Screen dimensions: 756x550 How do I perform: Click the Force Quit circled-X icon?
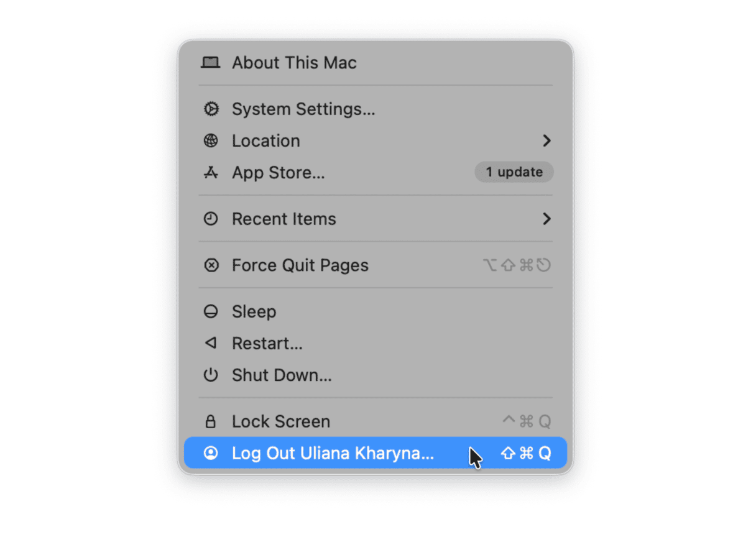tap(211, 265)
